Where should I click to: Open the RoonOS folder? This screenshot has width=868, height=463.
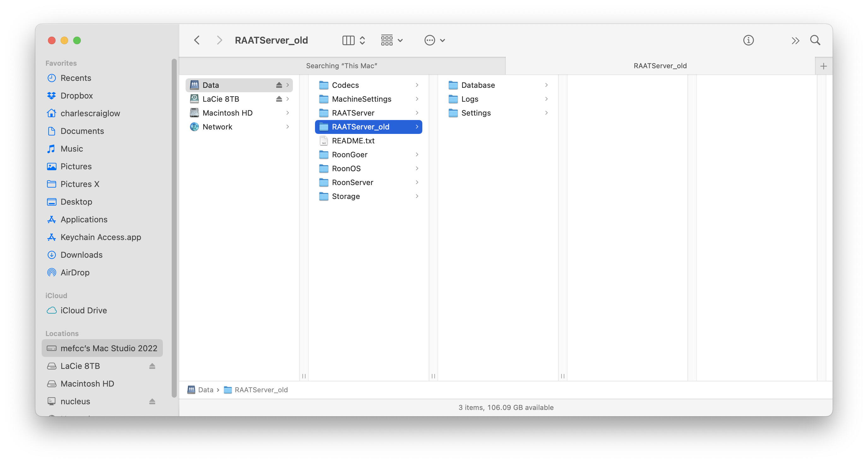(368, 168)
